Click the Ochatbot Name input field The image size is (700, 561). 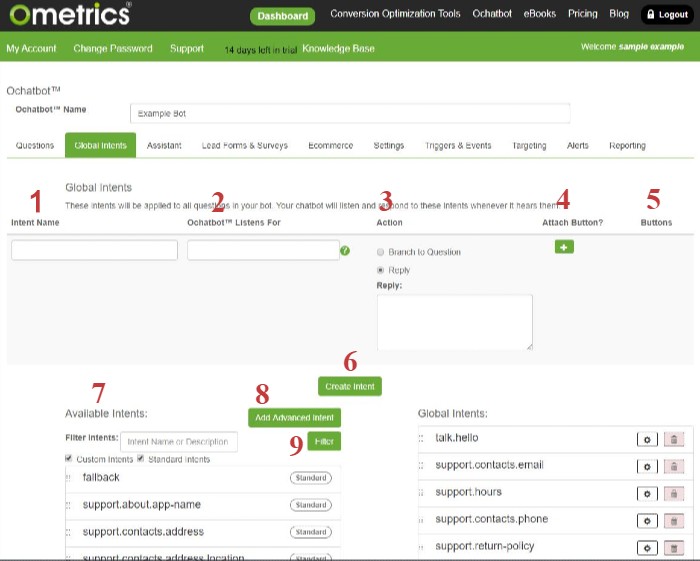coord(350,113)
